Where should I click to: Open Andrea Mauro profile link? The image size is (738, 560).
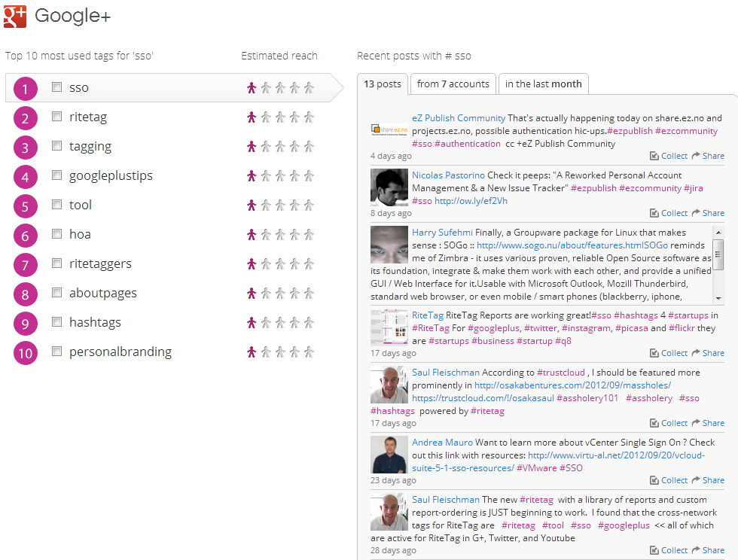(442, 443)
